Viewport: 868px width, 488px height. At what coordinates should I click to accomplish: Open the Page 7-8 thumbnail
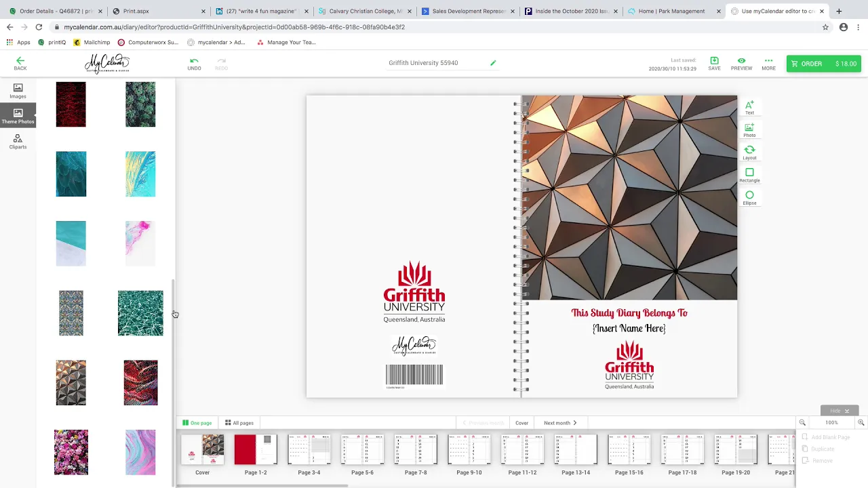click(416, 450)
